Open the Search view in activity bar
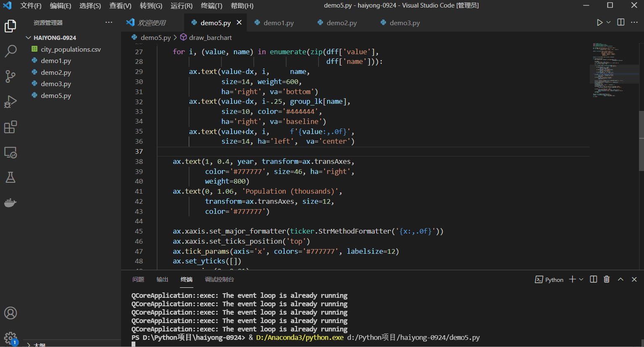 click(x=10, y=51)
